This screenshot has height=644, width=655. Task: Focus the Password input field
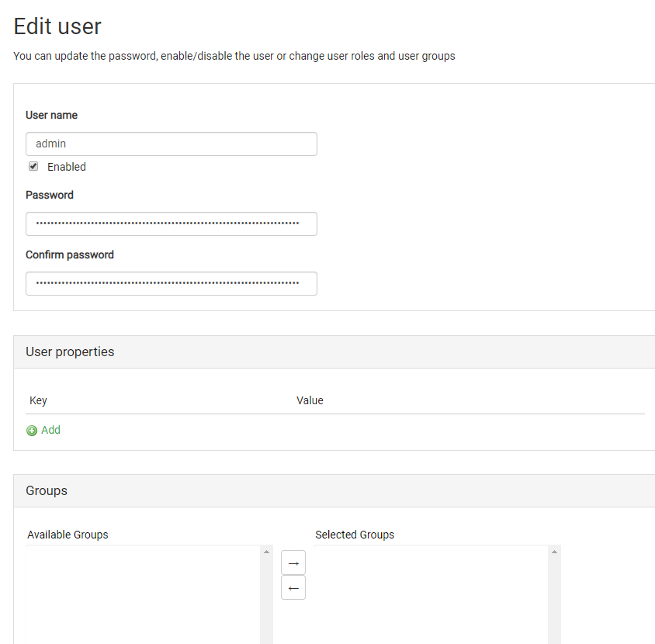172,224
